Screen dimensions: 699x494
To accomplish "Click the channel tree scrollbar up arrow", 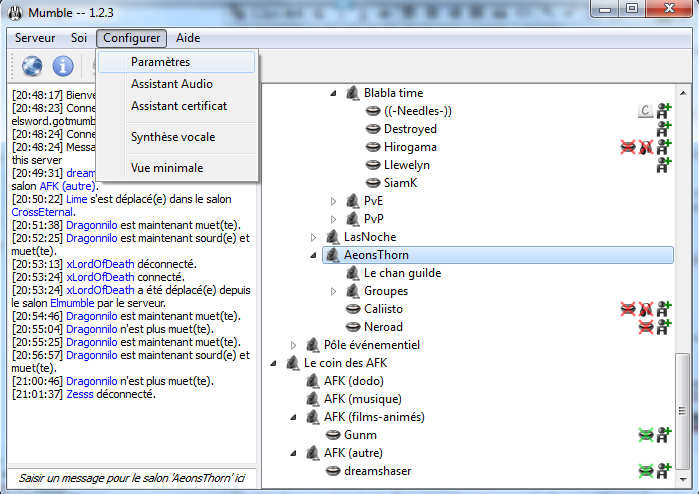I will [x=683, y=93].
